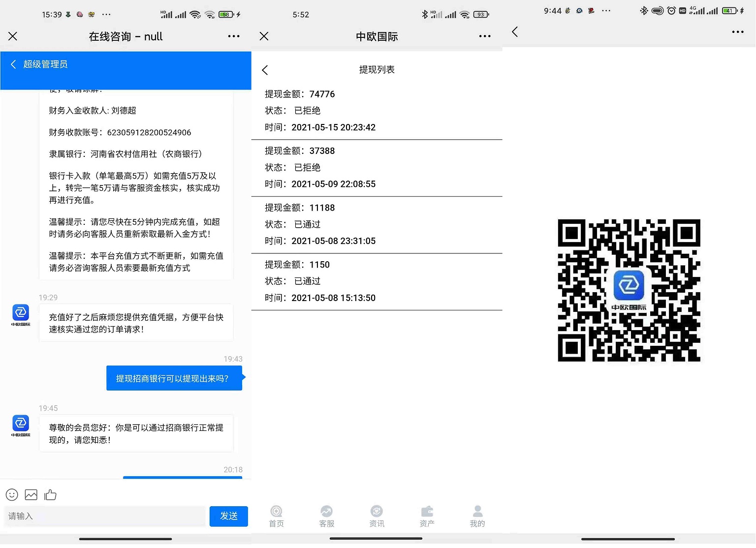The image size is (756, 548).
Task: Tap the 中欧国际 QR code image
Action: [x=629, y=290]
